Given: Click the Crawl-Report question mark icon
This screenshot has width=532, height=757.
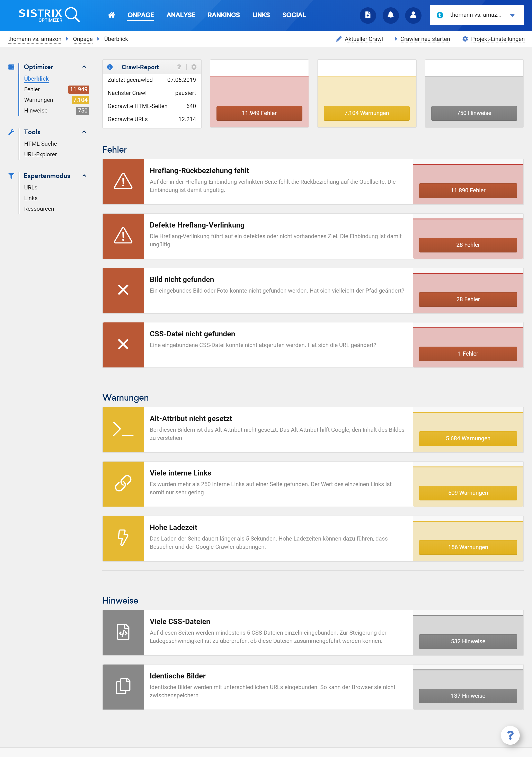Looking at the screenshot, I should (x=179, y=67).
